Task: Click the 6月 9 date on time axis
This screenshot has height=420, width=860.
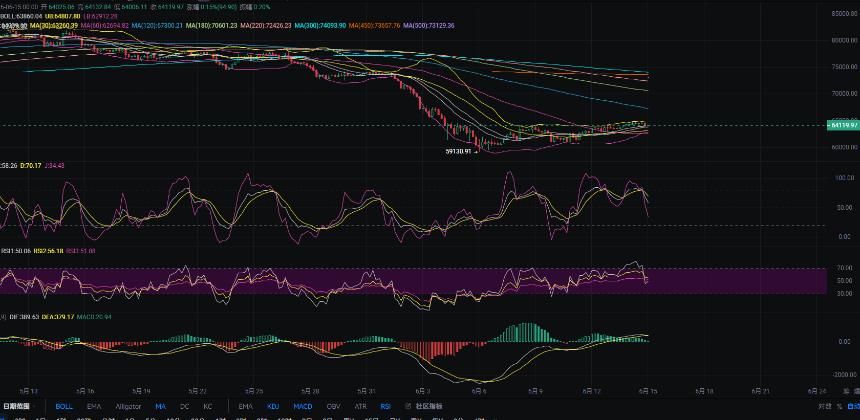Action: [x=535, y=391]
